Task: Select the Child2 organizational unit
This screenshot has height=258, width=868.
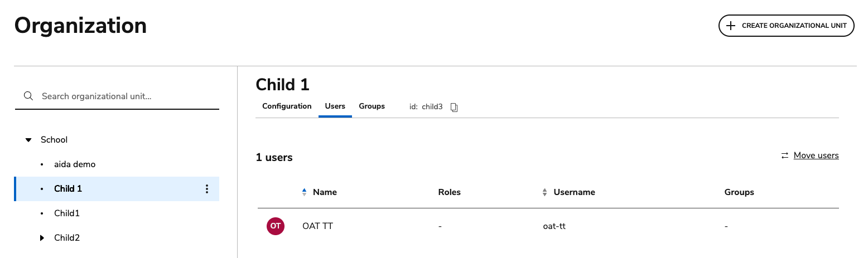Action: tap(67, 238)
